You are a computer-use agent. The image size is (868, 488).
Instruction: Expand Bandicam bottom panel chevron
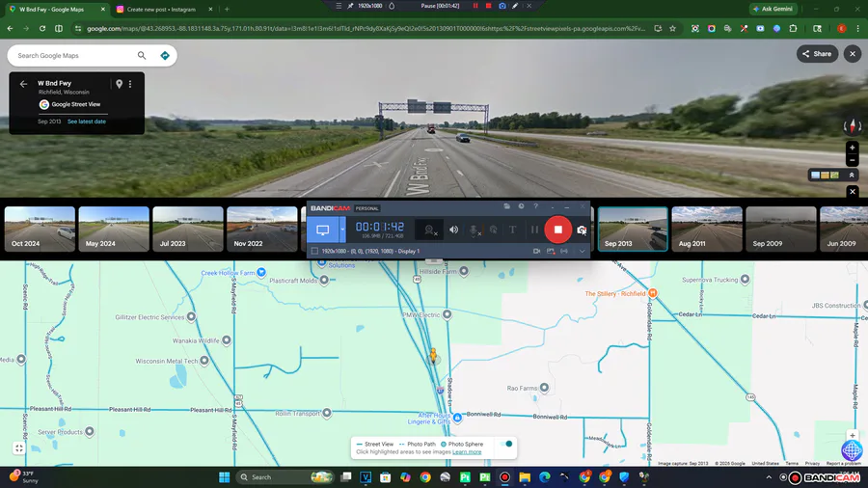582,251
